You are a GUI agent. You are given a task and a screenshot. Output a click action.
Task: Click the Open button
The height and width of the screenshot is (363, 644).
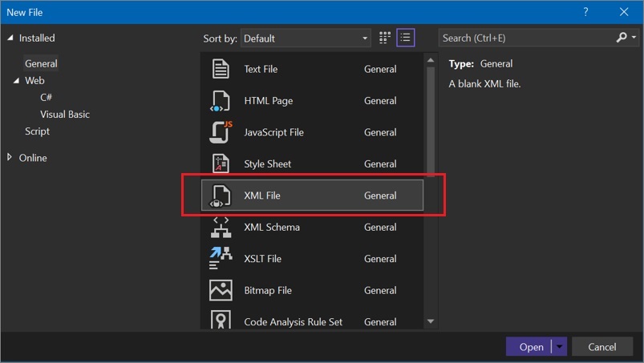pyautogui.click(x=529, y=347)
